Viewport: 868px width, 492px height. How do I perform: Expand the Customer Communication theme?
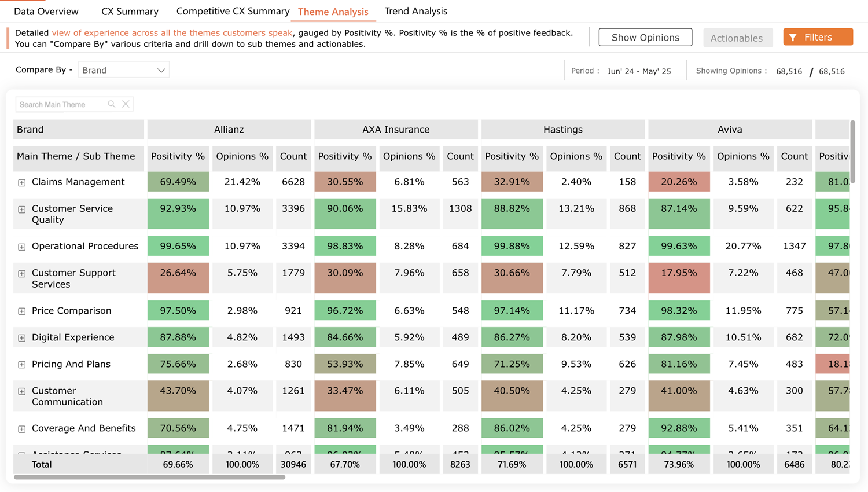coord(21,391)
